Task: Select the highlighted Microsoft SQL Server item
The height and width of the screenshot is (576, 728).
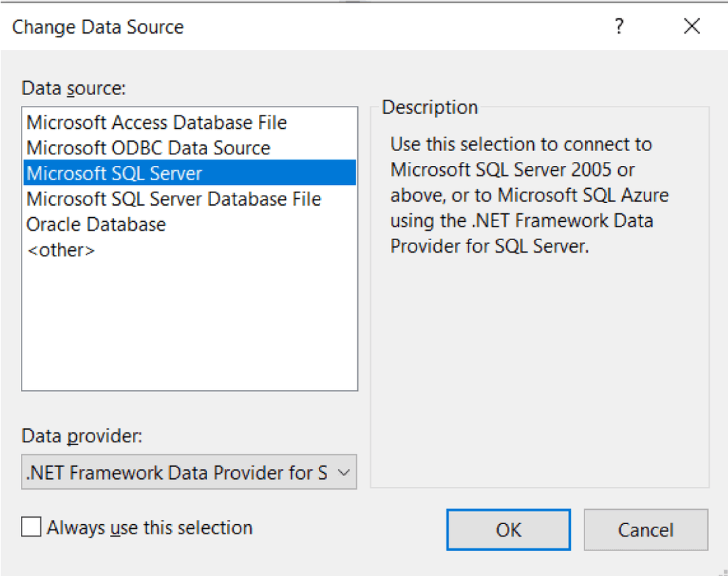Action: (115, 173)
